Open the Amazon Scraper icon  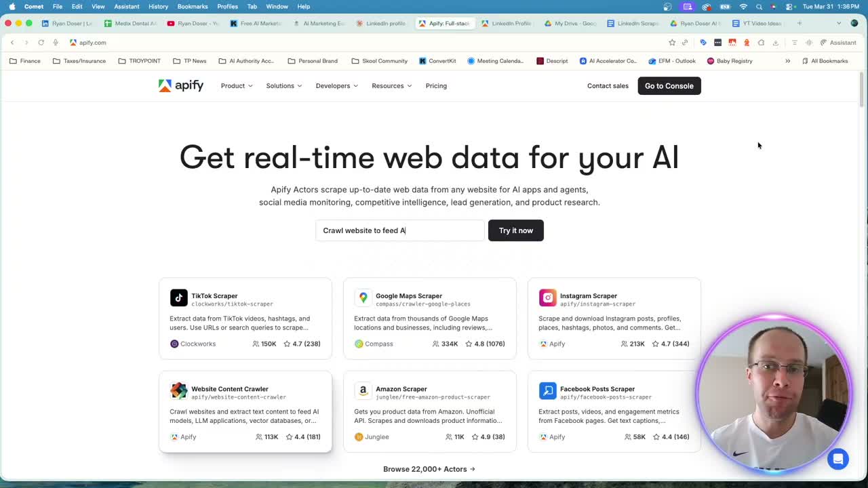pos(363,391)
